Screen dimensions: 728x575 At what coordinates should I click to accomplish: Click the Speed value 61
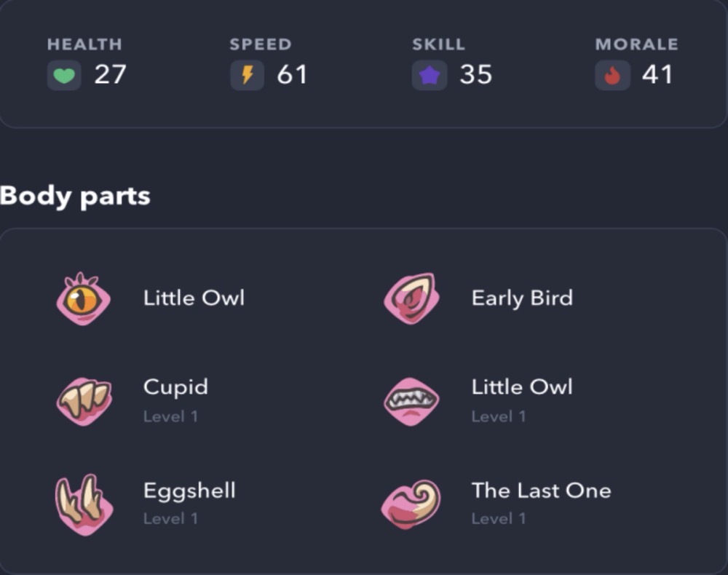(292, 75)
